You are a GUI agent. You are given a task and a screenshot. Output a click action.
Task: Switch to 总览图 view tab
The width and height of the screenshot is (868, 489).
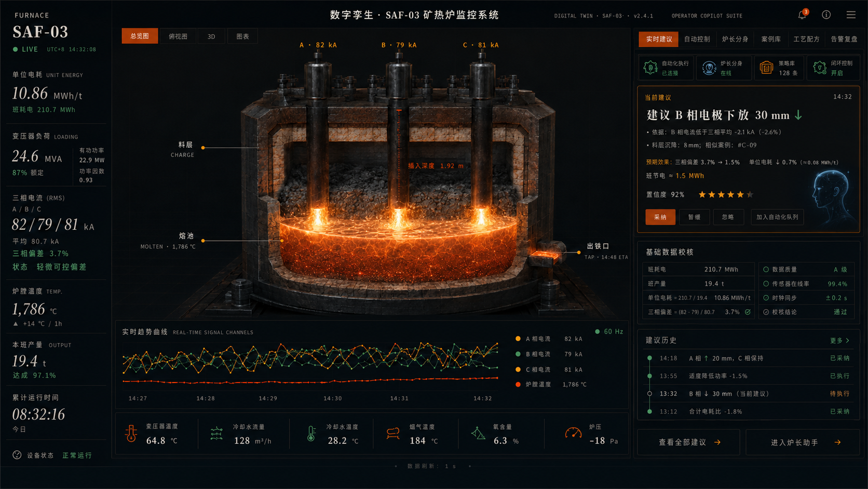140,36
